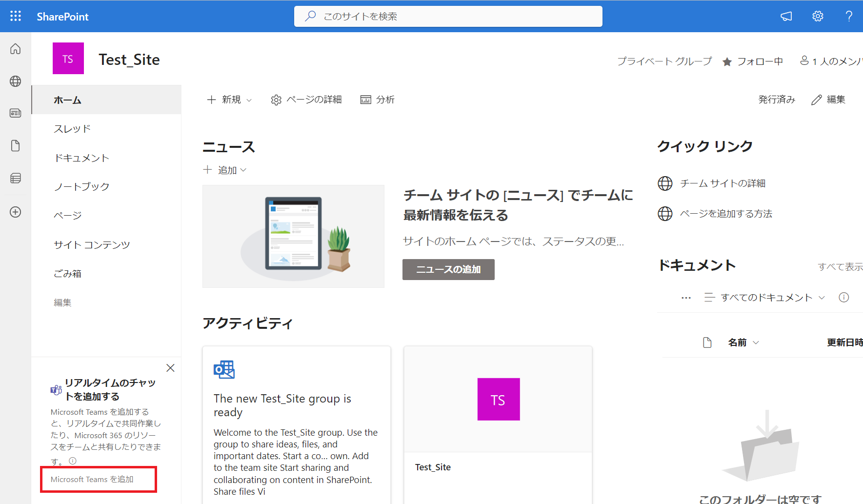Click the 編集 pencil button in command bar
The height and width of the screenshot is (504, 863).
(828, 100)
